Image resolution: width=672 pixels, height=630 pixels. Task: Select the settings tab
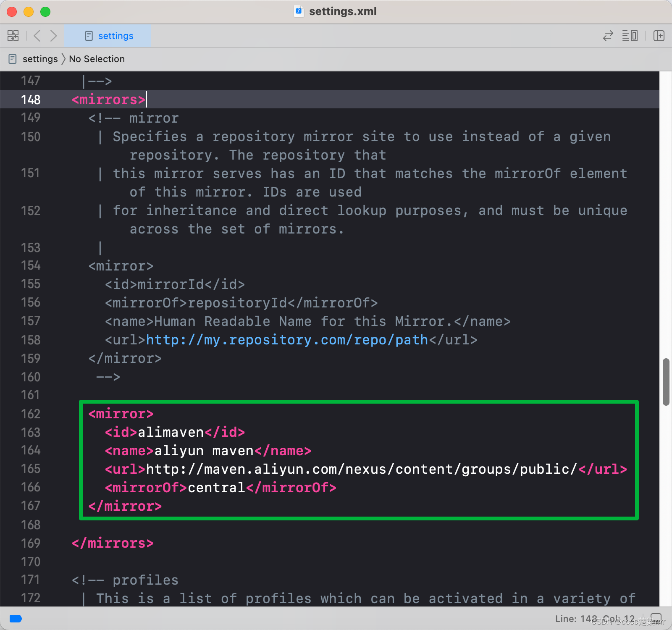tap(108, 36)
